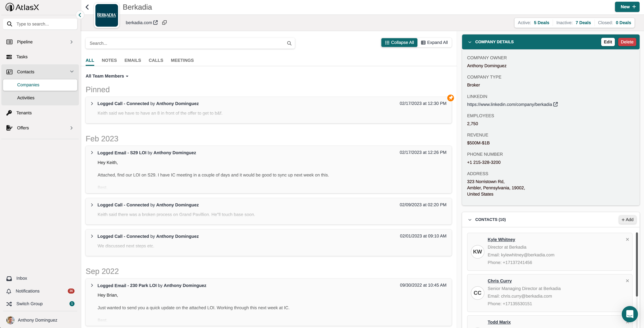Expand the S29 LOI logged email entry
The height and width of the screenshot is (328, 644).
coord(92,153)
